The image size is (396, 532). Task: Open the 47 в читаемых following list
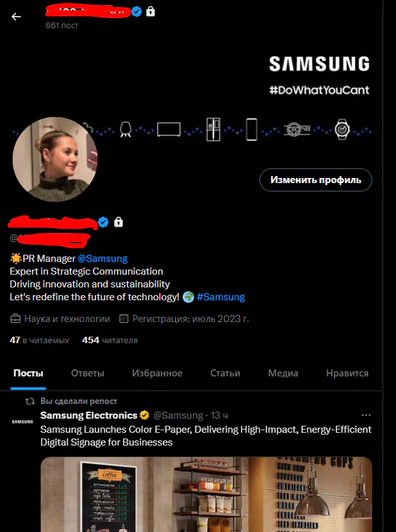tap(39, 341)
